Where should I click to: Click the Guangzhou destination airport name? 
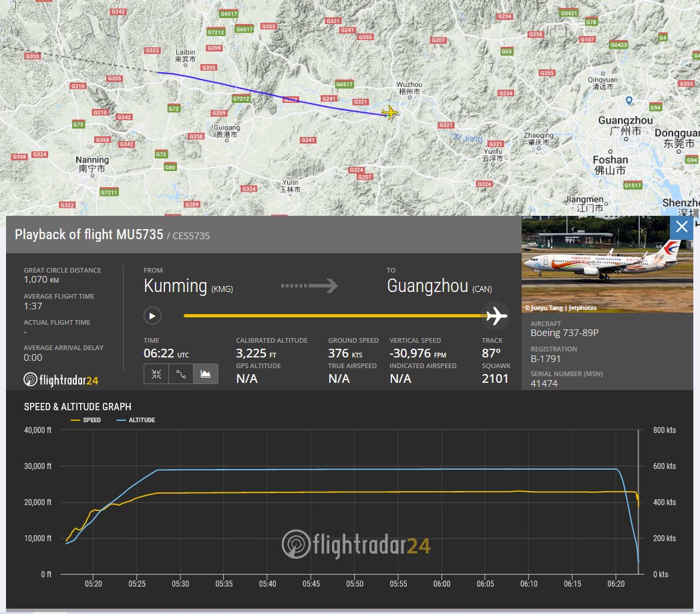click(x=427, y=286)
